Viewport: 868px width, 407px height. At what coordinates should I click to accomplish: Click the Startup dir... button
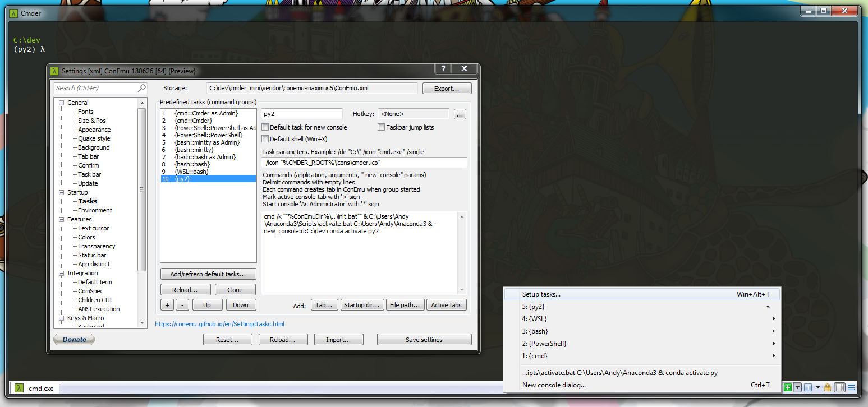tap(362, 305)
